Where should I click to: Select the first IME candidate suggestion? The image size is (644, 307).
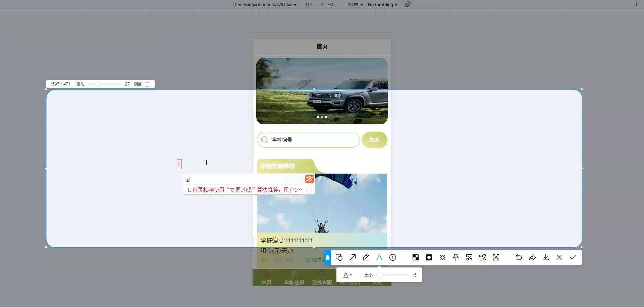(x=245, y=190)
